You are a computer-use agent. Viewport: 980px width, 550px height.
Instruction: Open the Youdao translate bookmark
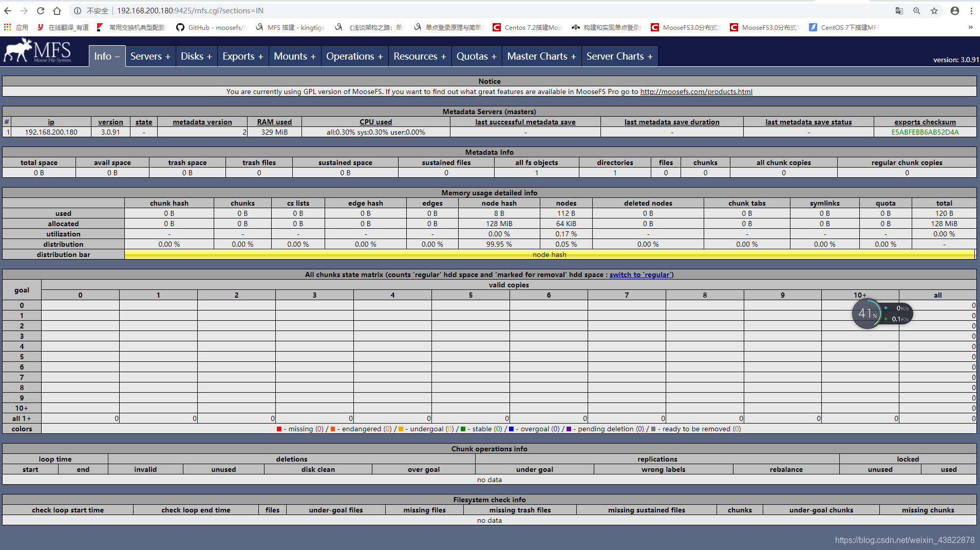point(63,27)
